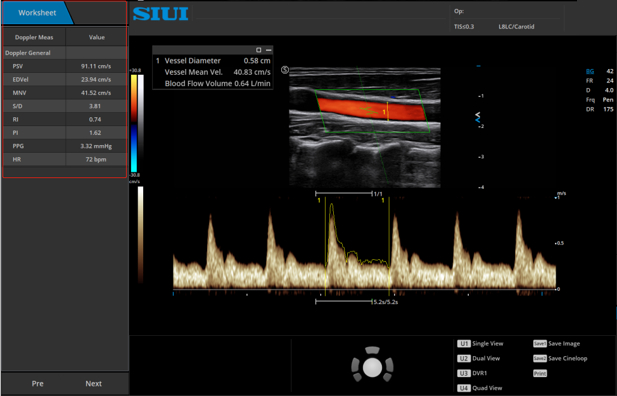
Task: Click the trackball center button graphic
Action: coord(372,367)
